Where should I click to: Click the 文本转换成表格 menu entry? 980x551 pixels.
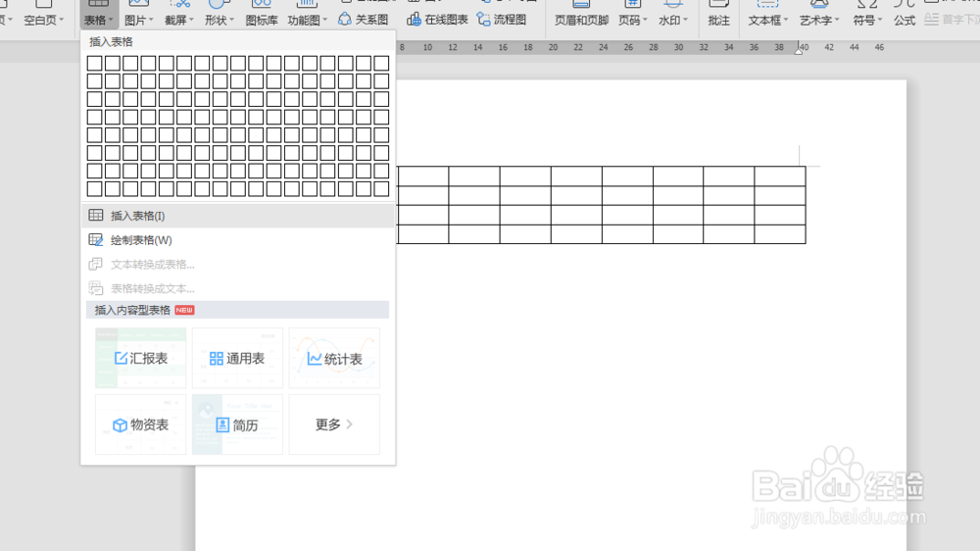[x=238, y=265]
